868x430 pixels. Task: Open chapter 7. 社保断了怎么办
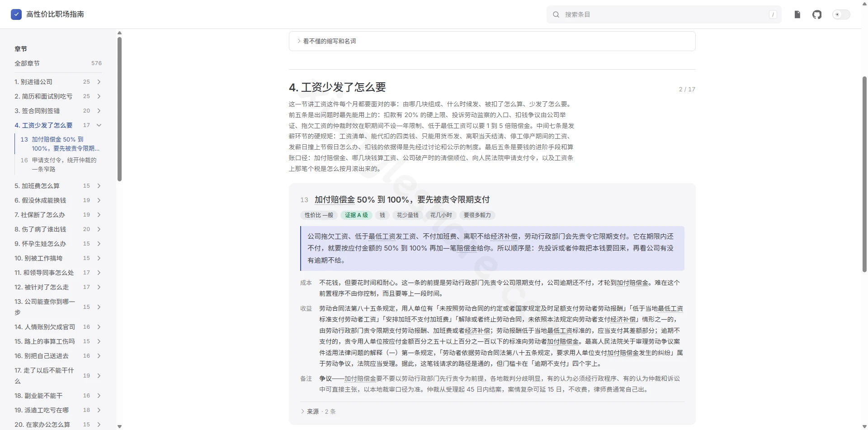point(40,215)
